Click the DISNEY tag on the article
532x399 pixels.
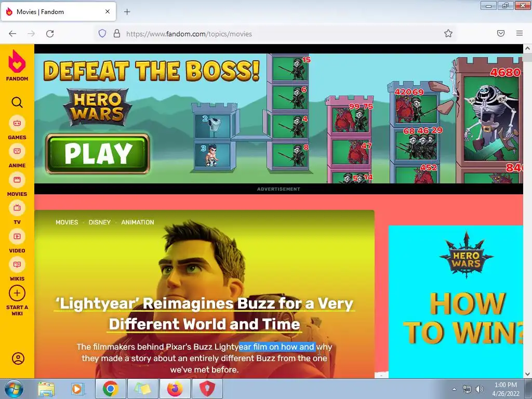click(99, 222)
